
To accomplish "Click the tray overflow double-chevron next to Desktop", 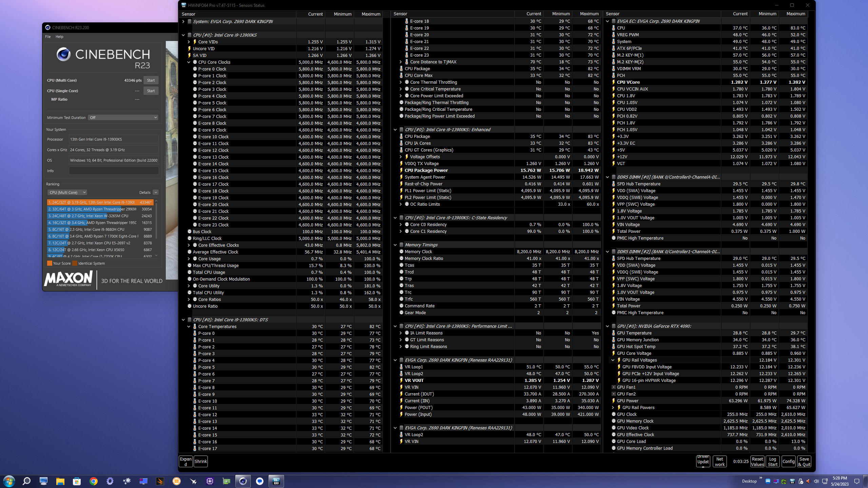I will click(761, 478).
